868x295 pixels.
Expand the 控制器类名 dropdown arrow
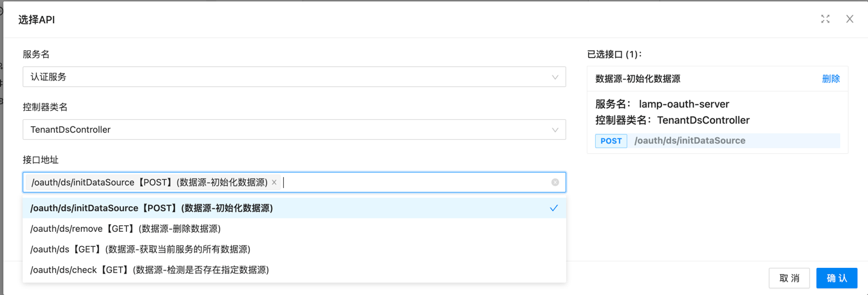(x=555, y=130)
